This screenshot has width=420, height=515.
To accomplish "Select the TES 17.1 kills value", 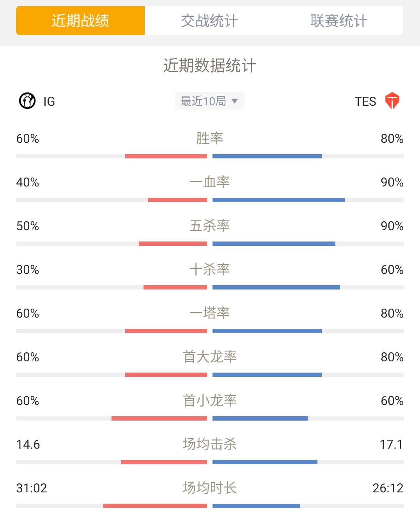I will click(x=392, y=444).
